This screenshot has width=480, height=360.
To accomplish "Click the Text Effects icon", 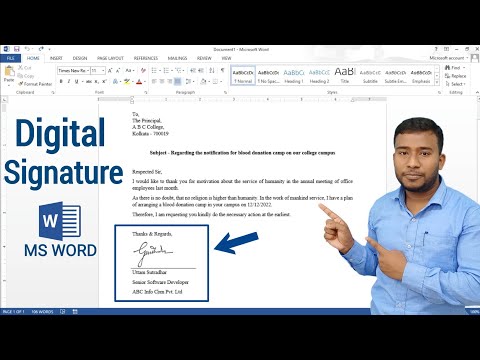I will (x=115, y=82).
